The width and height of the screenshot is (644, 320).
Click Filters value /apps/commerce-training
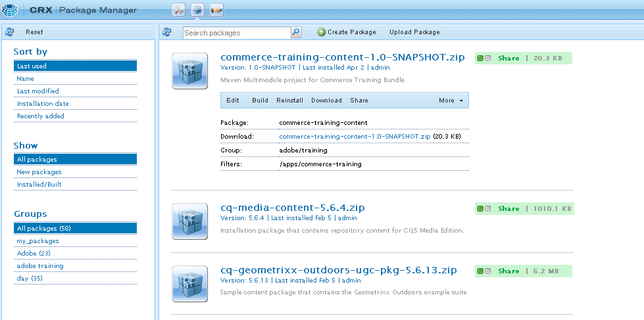click(x=320, y=164)
